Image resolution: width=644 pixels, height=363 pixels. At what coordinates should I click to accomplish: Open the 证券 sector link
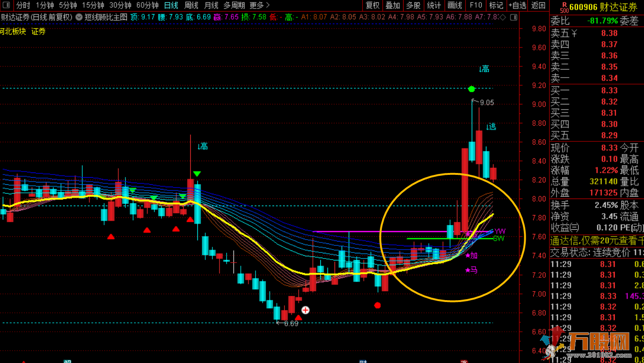coord(38,32)
